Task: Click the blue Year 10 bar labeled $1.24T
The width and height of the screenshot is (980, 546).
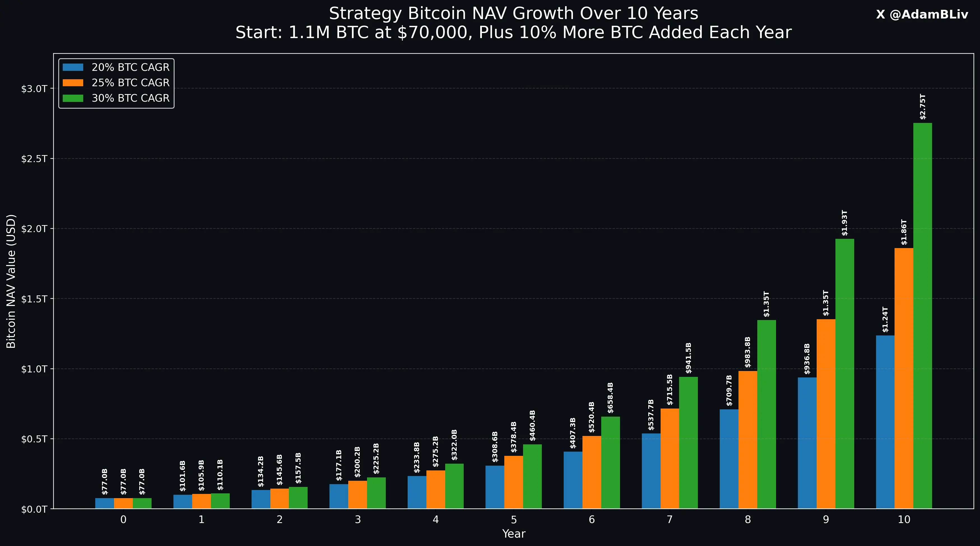Action: [x=885, y=422]
